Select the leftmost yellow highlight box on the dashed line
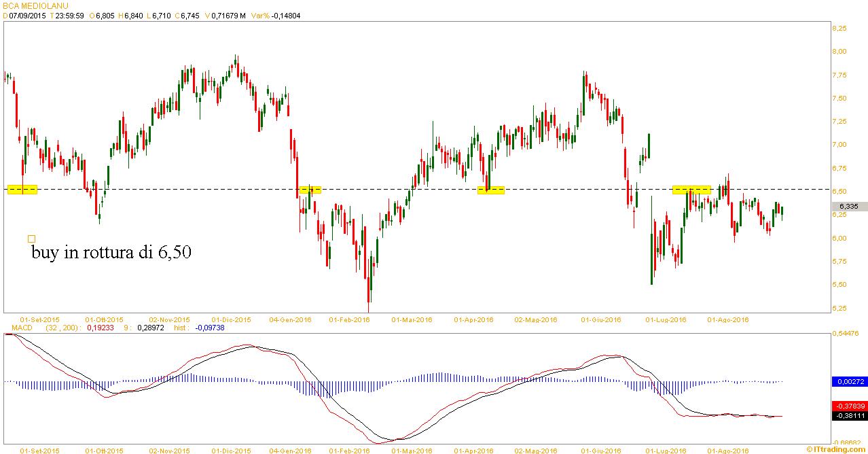The width and height of the screenshot is (868, 454). 22,190
